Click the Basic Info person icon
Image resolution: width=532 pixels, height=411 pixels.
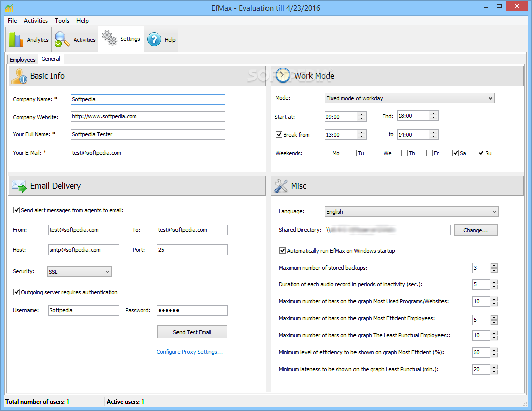coord(19,76)
